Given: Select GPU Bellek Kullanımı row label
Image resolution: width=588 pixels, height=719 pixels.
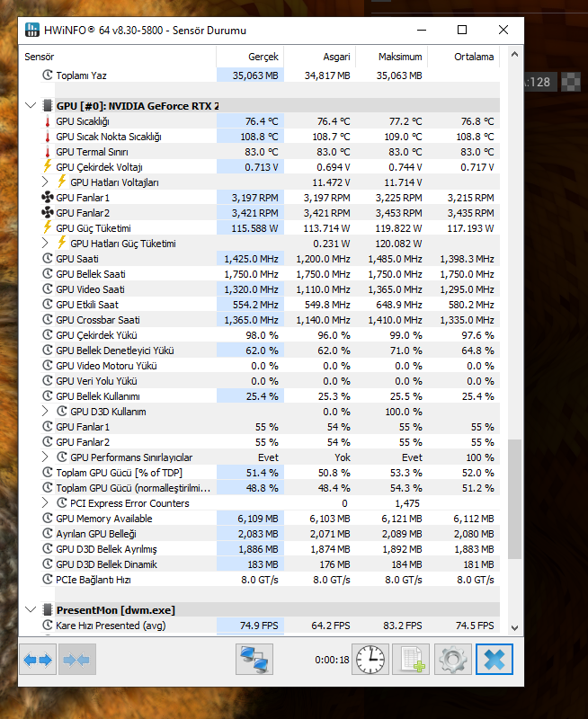Looking at the screenshot, I should pyautogui.click(x=98, y=396).
